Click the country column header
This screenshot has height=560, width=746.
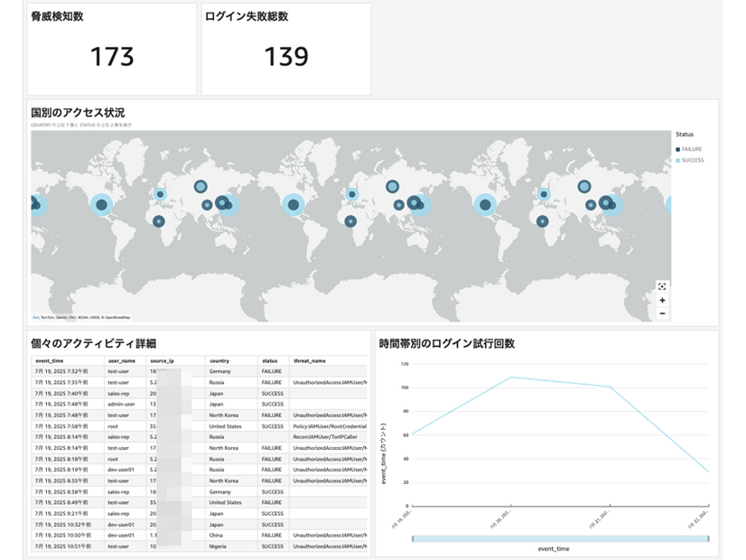pos(219,360)
